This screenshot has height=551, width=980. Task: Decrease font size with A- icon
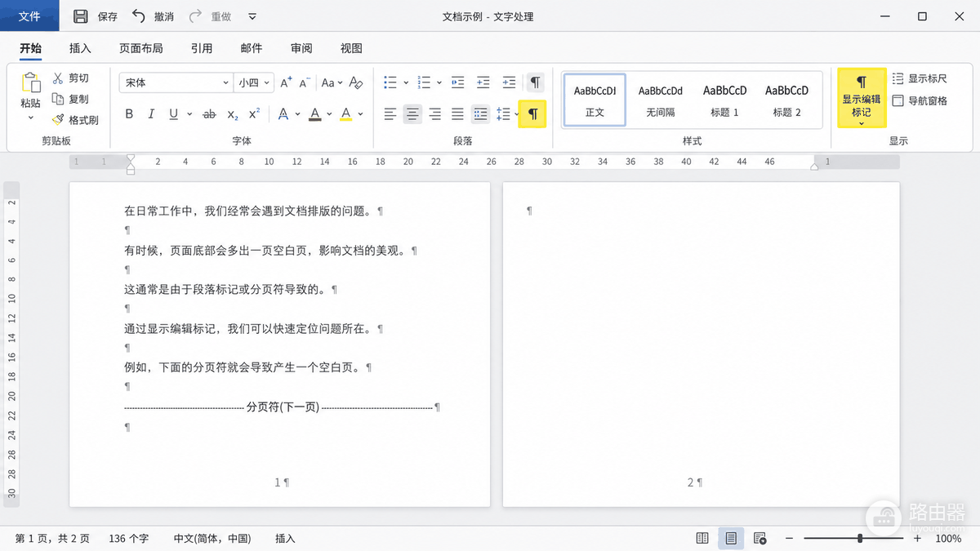(x=305, y=82)
